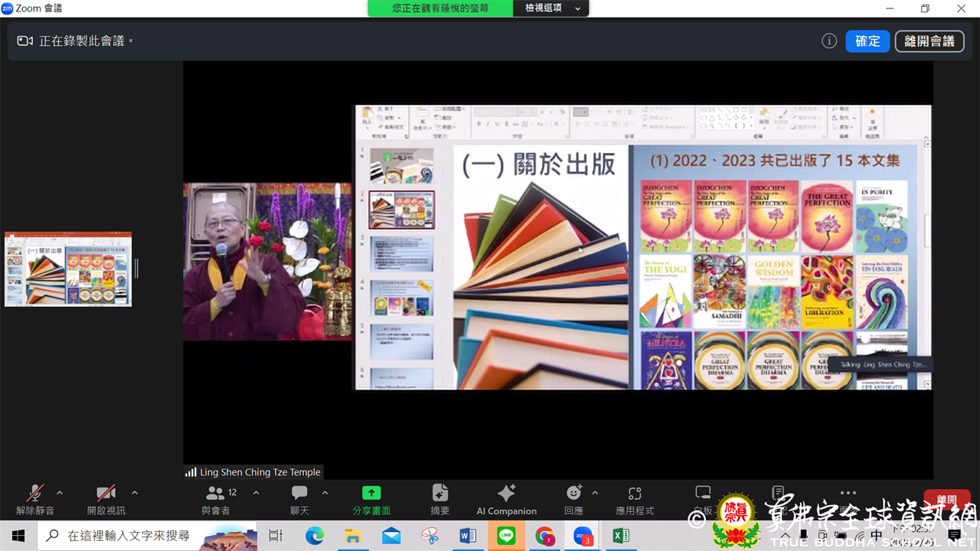Click the blue 確定 button
This screenshot has width=980, height=551.
867,41
